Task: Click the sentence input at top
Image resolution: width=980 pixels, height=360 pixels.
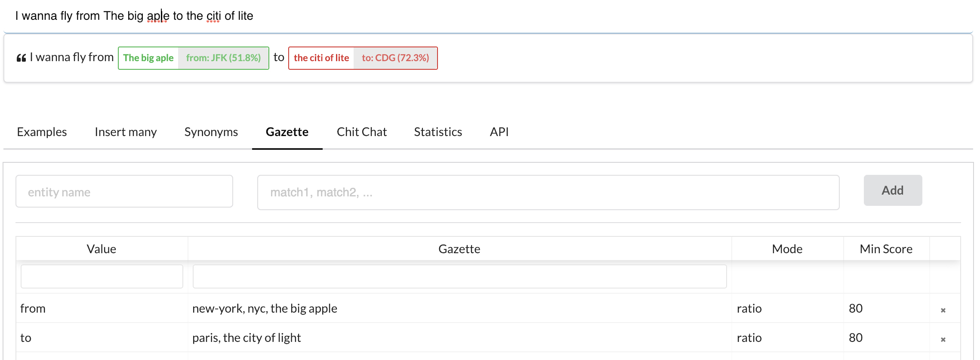Action: 488,16
